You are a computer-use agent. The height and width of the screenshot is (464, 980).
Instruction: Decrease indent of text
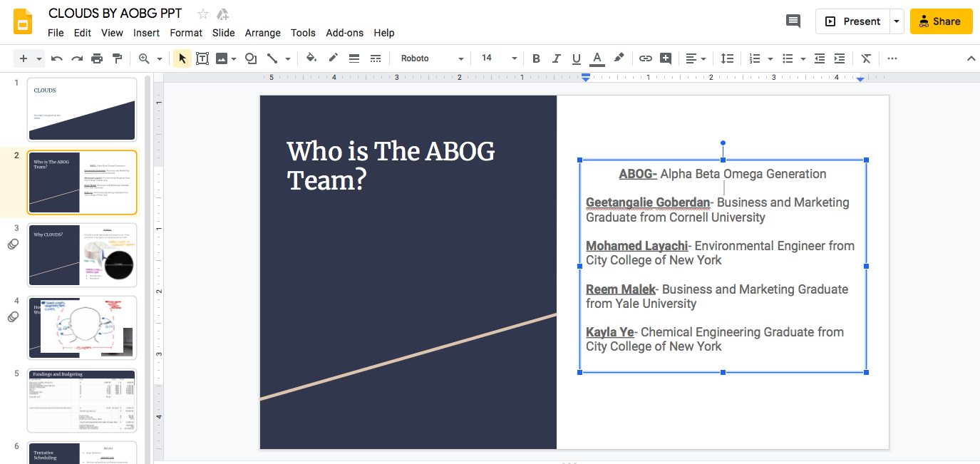pyautogui.click(x=820, y=58)
